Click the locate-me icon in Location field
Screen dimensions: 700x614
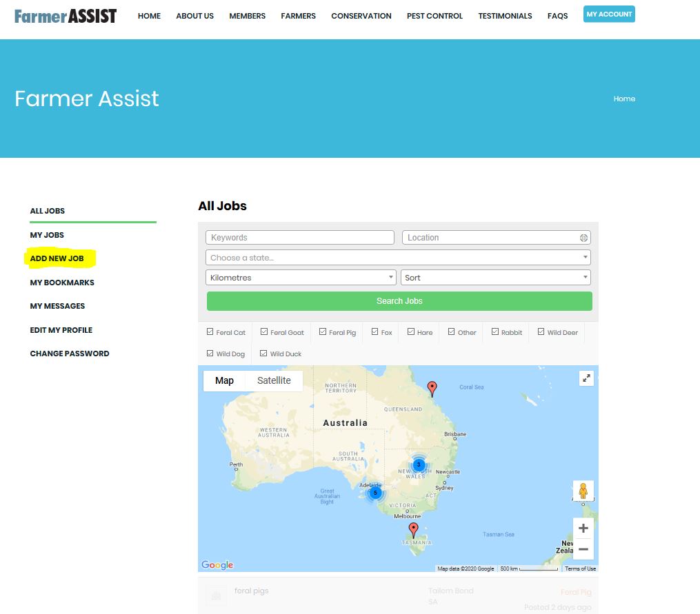pyautogui.click(x=583, y=238)
